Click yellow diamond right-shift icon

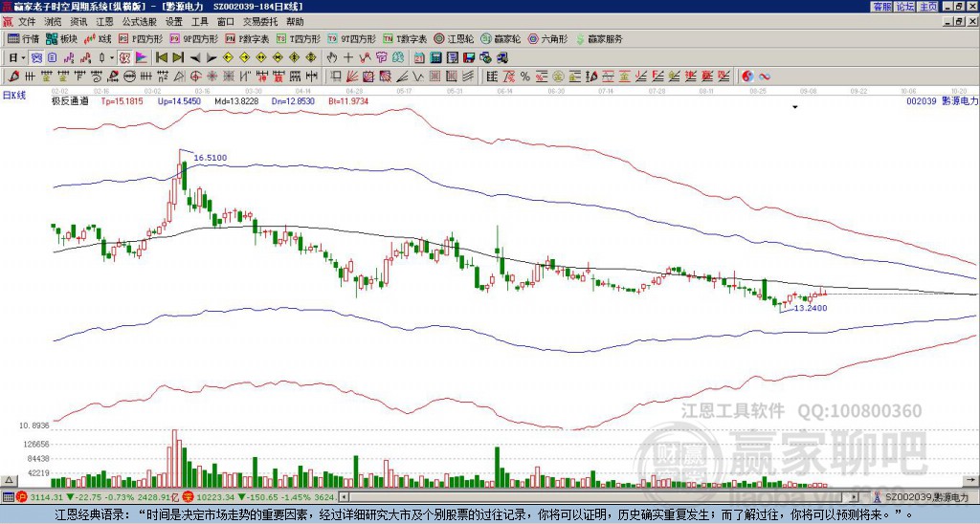tap(244, 58)
